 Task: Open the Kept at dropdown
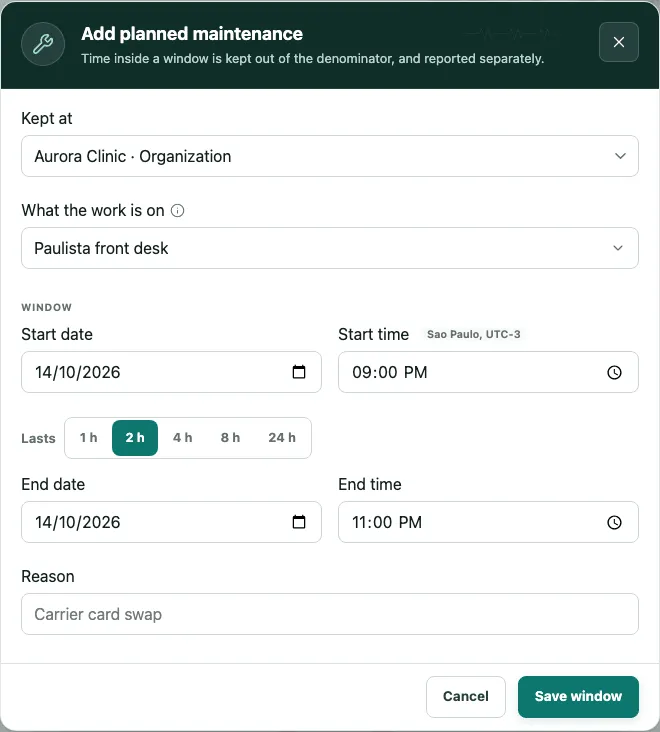pyautogui.click(x=330, y=156)
